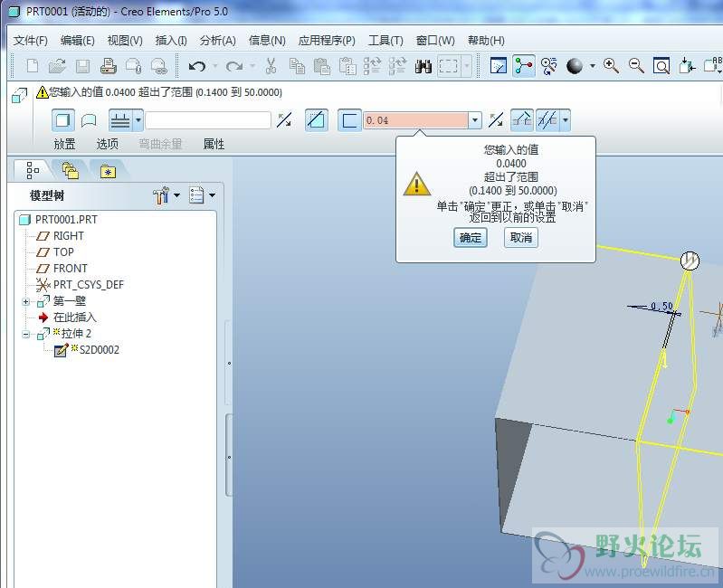The width and height of the screenshot is (723, 588).
Task: Print using the printer icon
Action: (x=109, y=66)
